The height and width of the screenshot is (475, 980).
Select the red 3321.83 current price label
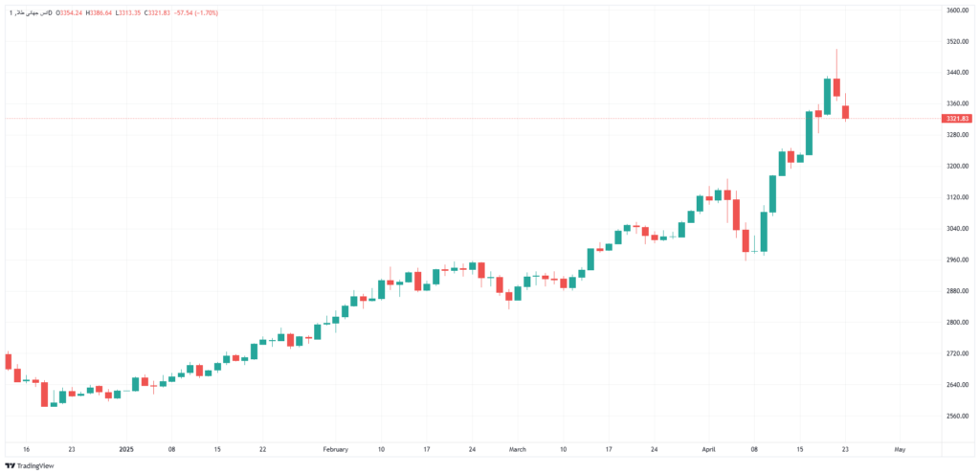(x=957, y=118)
